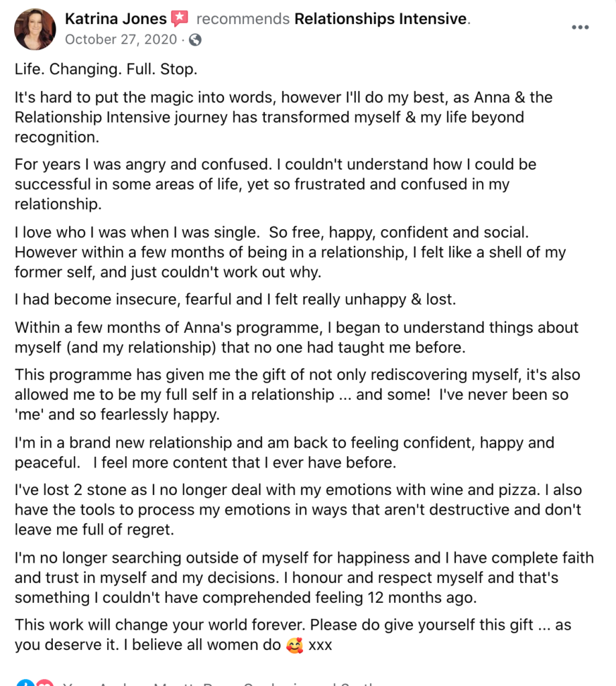616x686 pixels.
Task: Click the word 'recommends' in header
Action: point(243,19)
